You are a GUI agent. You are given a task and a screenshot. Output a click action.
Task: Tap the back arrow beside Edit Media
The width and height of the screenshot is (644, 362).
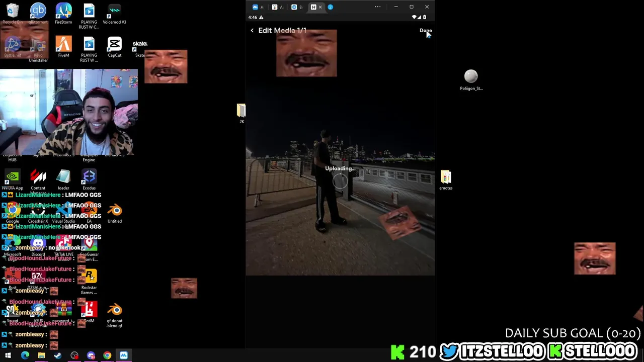coord(252,31)
